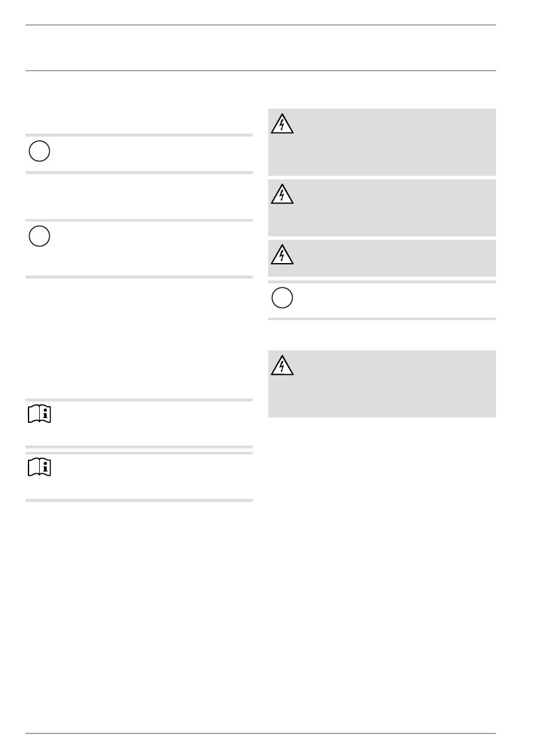Click the blank note area beside the right-column circle

pyautogui.click(x=392, y=300)
